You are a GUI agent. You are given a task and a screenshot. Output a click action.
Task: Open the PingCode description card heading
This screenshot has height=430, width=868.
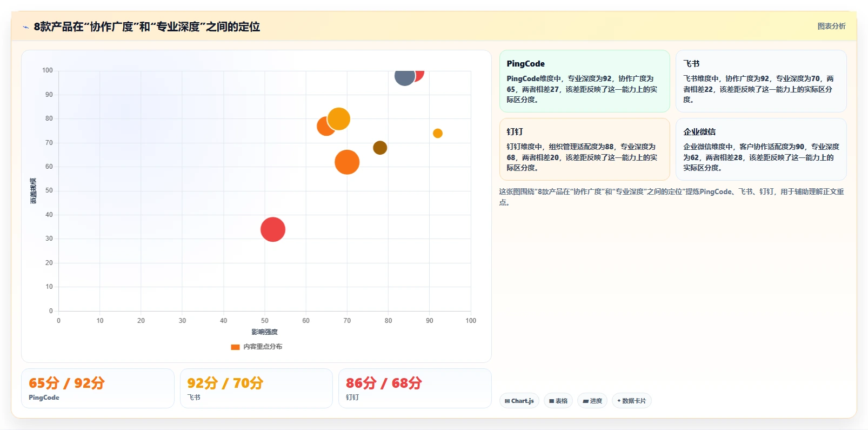(525, 64)
